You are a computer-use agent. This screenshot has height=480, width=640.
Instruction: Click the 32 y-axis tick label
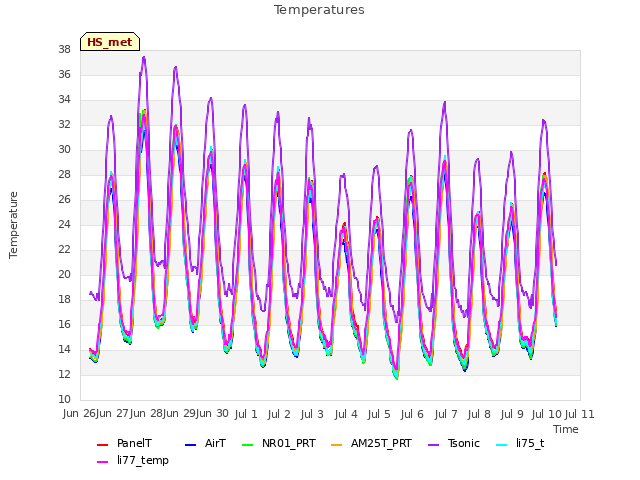pyautogui.click(x=64, y=125)
